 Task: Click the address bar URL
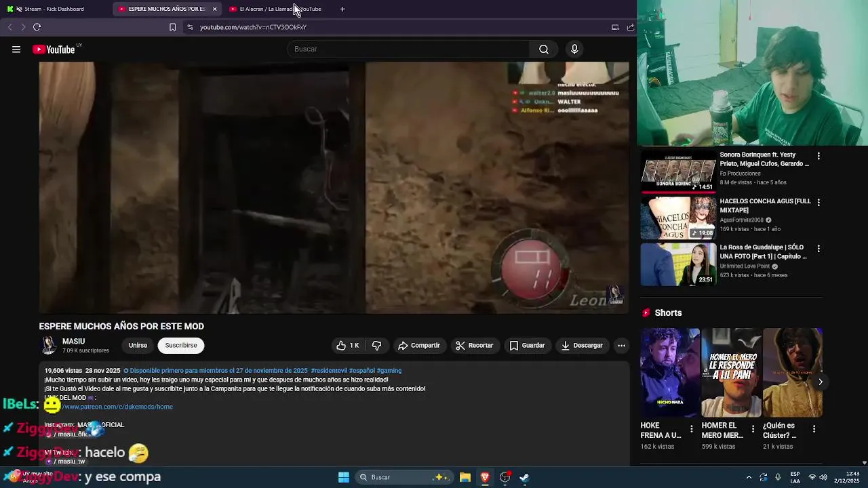pos(253,27)
